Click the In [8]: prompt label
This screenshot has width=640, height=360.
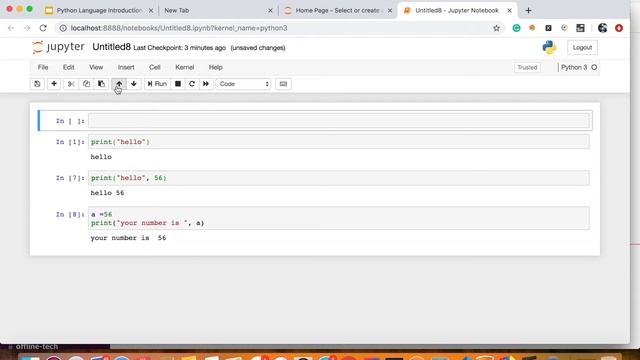[70, 214]
